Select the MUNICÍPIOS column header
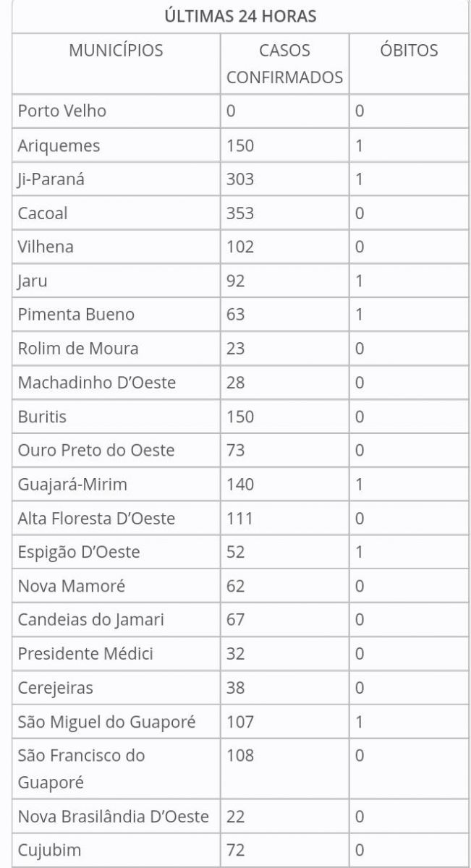 coord(116,51)
